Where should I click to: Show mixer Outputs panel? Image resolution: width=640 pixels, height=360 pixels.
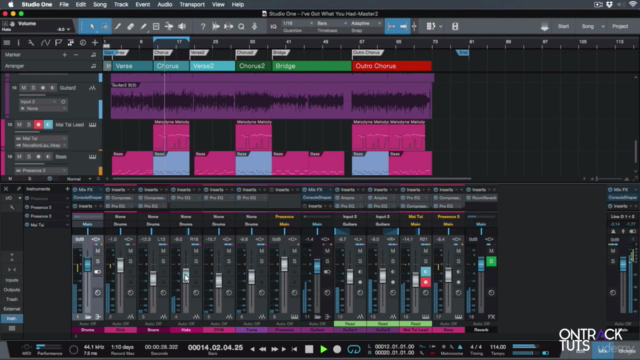[x=12, y=290]
